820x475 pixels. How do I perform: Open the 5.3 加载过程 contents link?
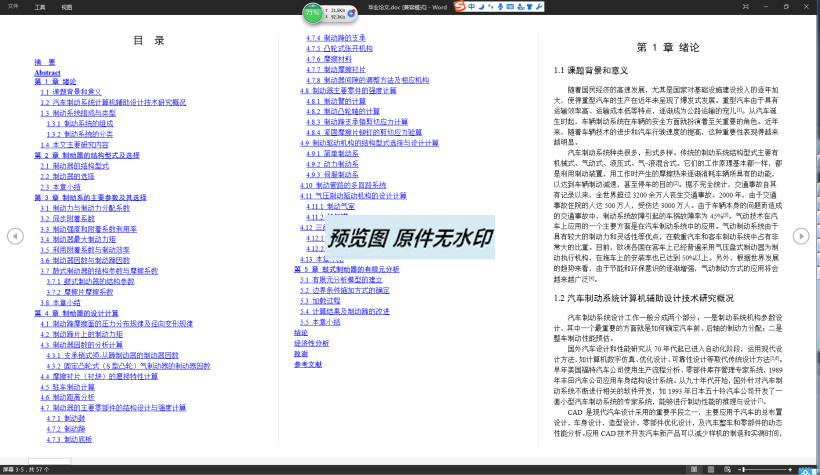320,301
